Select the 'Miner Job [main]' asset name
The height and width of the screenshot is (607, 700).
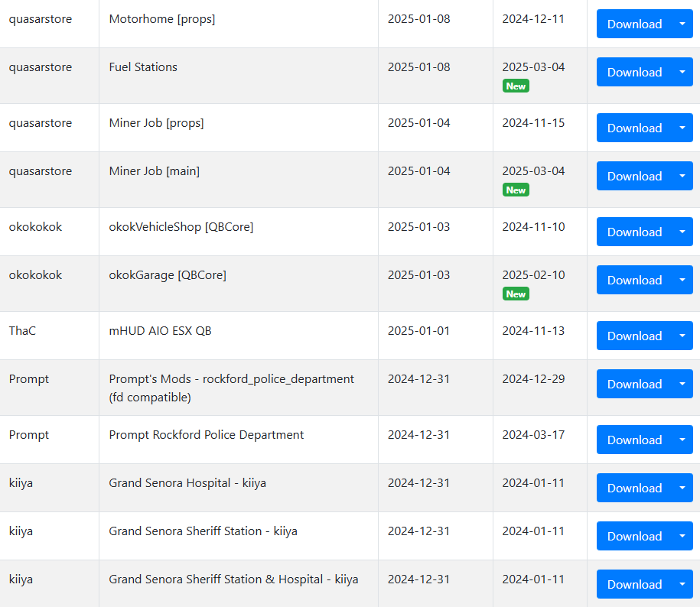[x=155, y=171]
